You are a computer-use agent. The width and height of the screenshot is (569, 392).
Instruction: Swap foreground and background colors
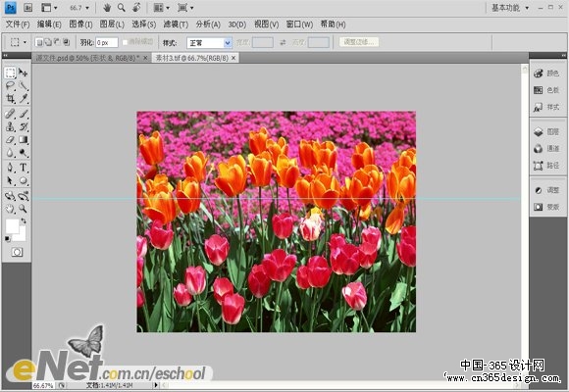(24, 220)
